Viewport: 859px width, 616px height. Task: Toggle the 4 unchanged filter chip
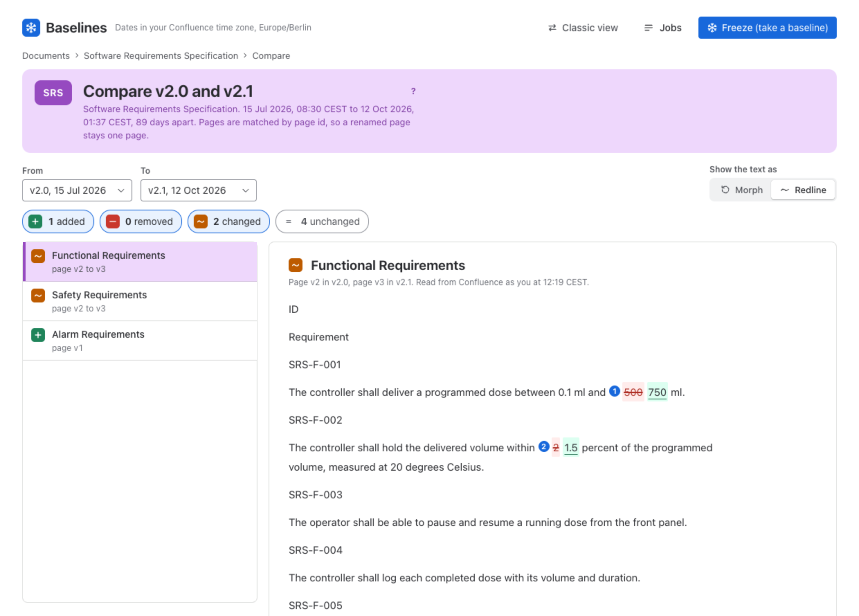[x=322, y=221]
